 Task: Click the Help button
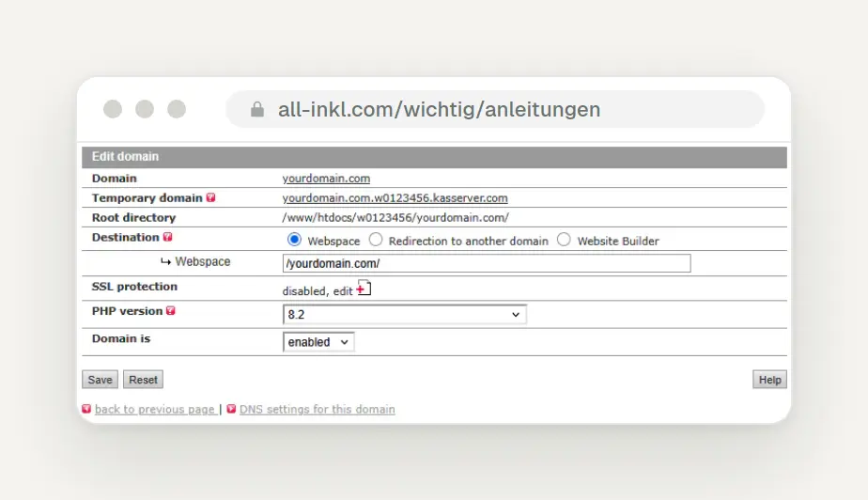point(769,380)
